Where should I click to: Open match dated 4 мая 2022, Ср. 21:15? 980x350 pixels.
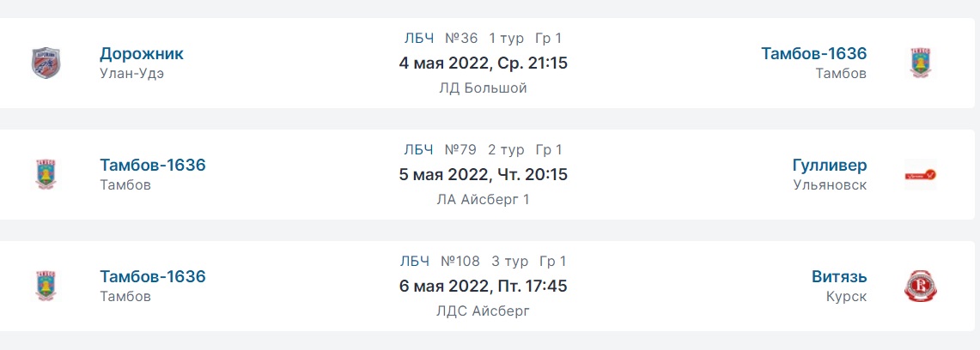coord(483,63)
